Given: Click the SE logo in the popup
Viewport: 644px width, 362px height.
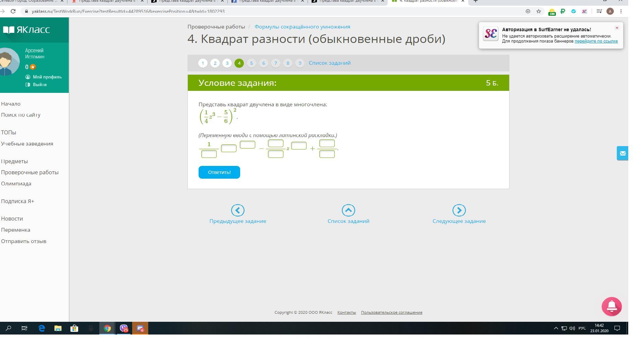Looking at the screenshot, I should point(491,34).
